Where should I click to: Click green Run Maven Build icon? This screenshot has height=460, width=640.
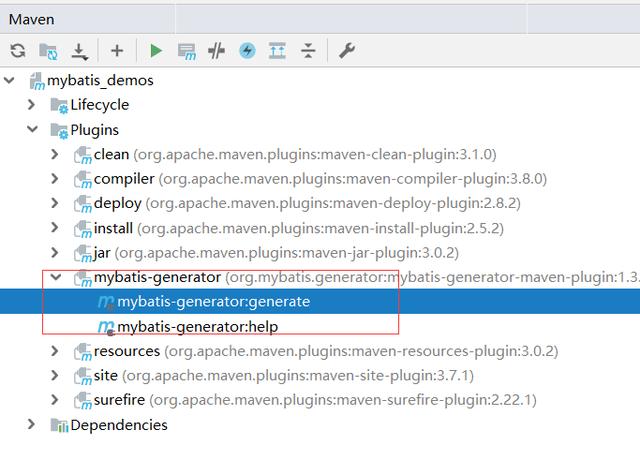click(156, 51)
